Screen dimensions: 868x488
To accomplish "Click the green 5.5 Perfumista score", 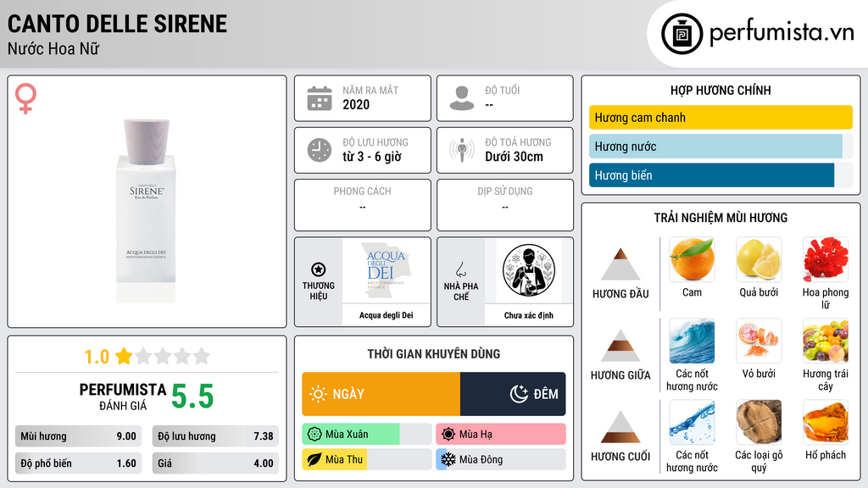I will pos(192,396).
